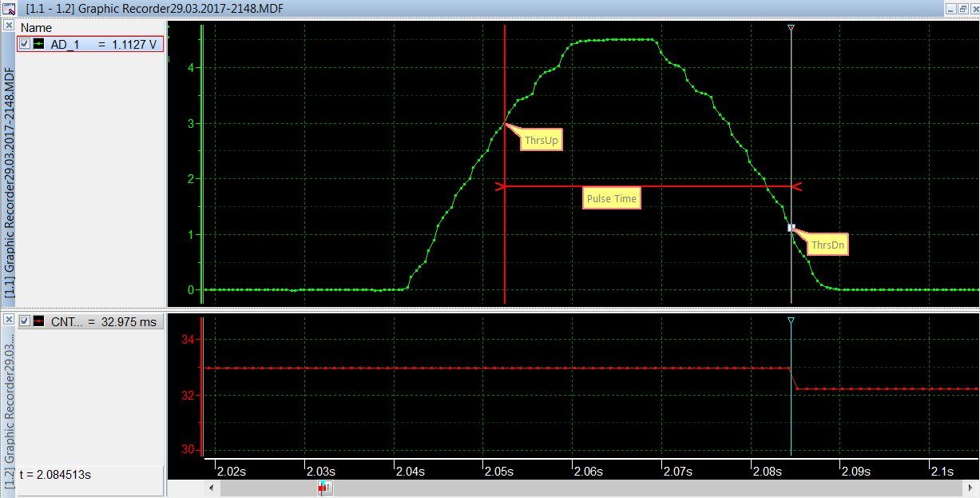Click the right arrow of the Pulse Time span

tap(796, 186)
